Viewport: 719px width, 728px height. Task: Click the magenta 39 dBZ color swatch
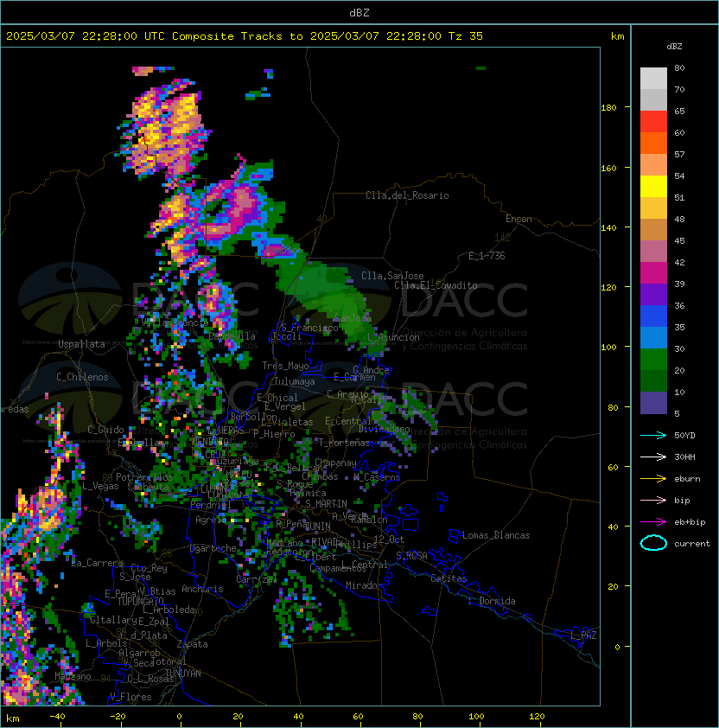coord(653,272)
